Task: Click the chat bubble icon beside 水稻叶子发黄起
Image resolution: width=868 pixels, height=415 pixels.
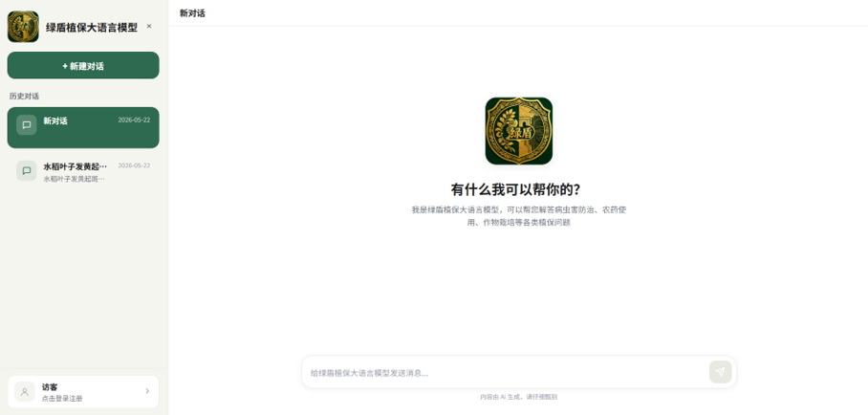Action: point(27,170)
